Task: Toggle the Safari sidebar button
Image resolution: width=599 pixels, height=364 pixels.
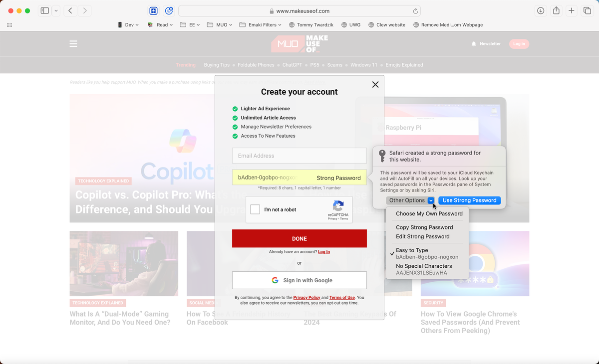Action: click(x=45, y=10)
